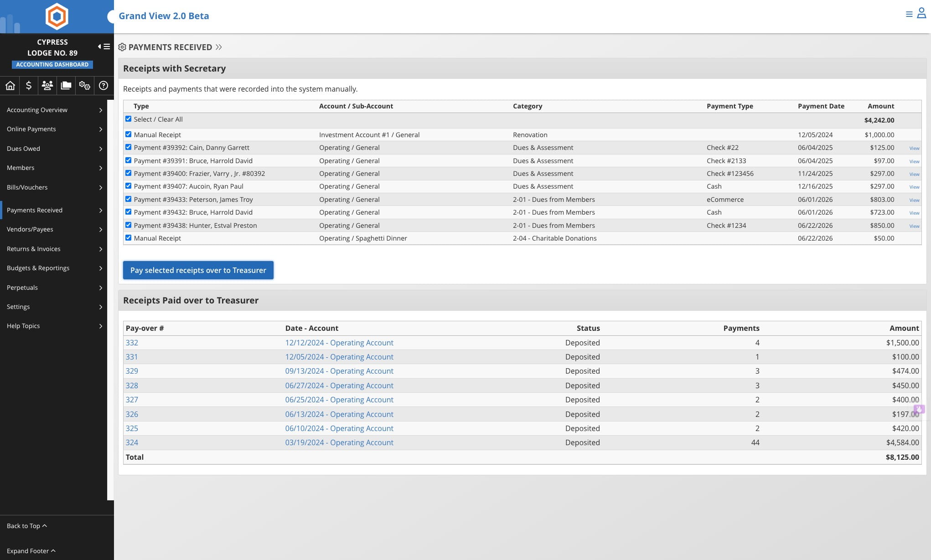Click the Accounting Dashboard badge

point(52,65)
